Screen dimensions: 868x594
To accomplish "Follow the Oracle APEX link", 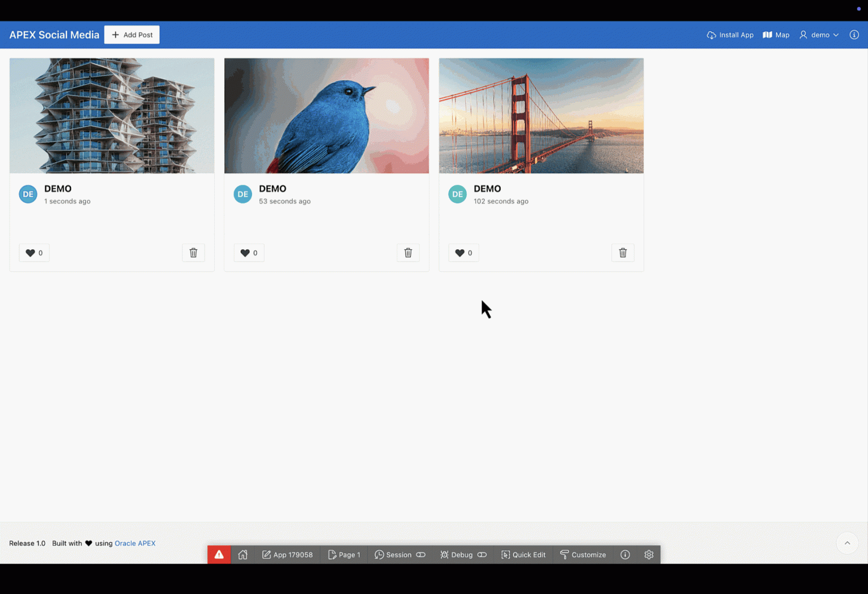I will [x=134, y=543].
